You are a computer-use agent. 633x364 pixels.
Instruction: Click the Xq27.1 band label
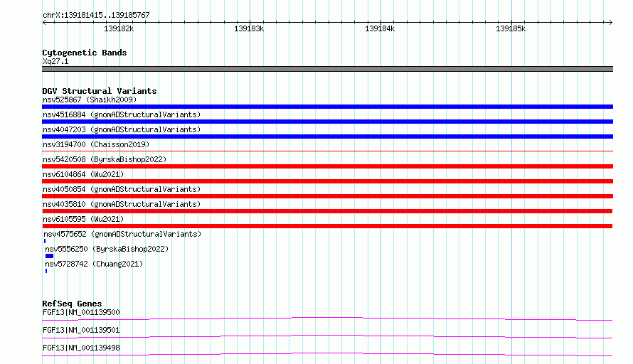[x=55, y=61]
